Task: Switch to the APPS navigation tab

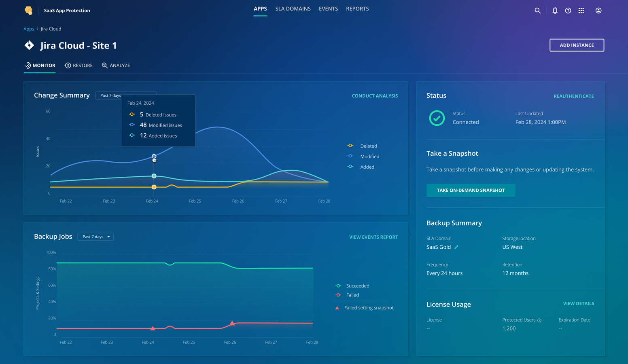Action: [260, 8]
